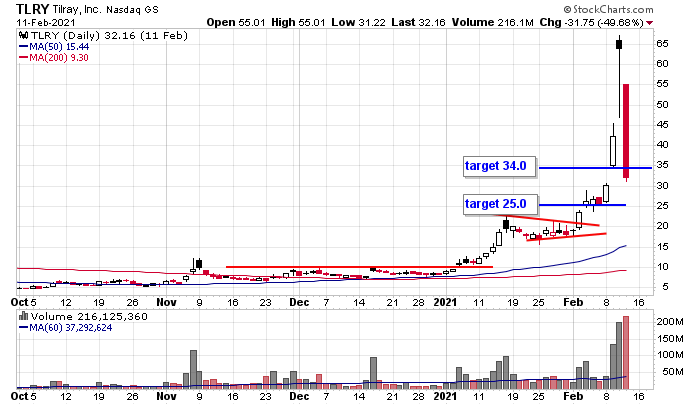Click the 2021 label on price chart axis
Screen dimensions: 700x405
click(x=445, y=302)
